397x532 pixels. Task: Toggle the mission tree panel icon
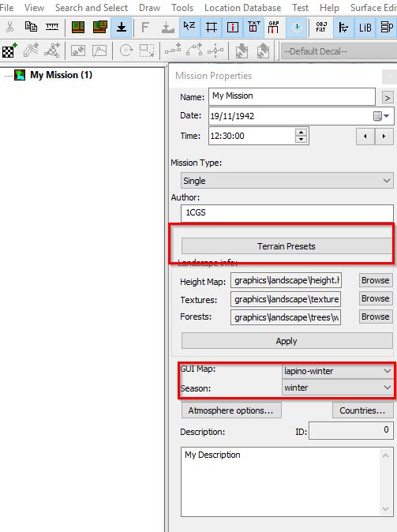(343, 27)
